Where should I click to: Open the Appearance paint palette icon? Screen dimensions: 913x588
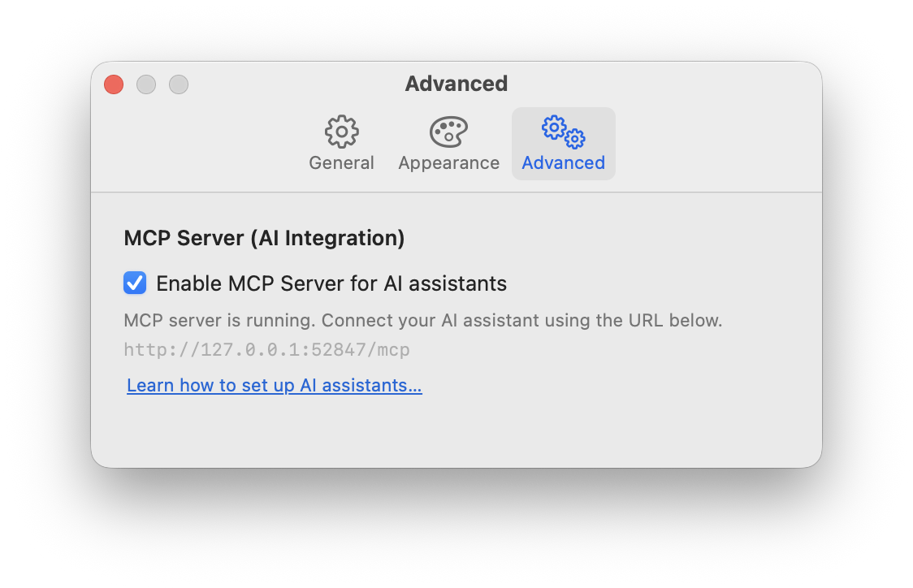tap(448, 132)
